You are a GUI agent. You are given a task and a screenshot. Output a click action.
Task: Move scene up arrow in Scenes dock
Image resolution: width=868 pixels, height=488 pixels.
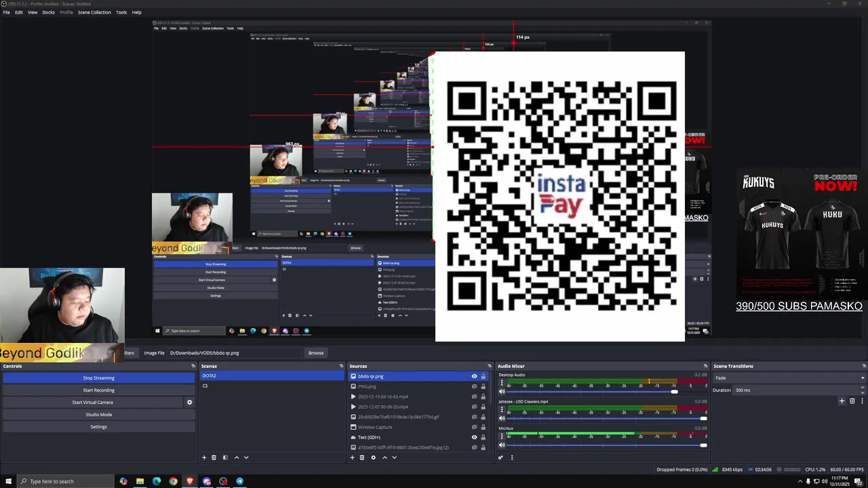pyautogui.click(x=237, y=457)
